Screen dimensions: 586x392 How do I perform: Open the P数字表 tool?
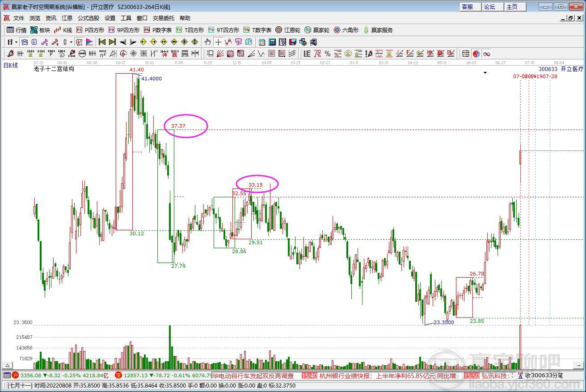point(157,30)
